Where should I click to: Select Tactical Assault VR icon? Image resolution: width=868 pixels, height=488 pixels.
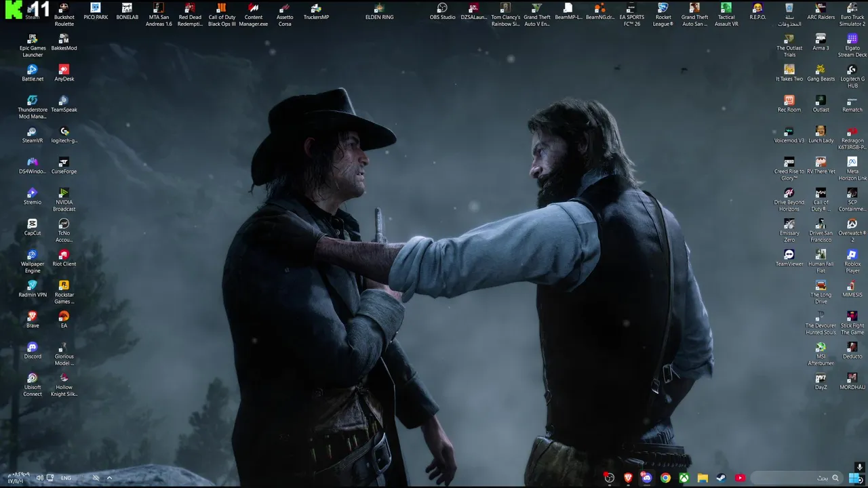click(x=726, y=14)
